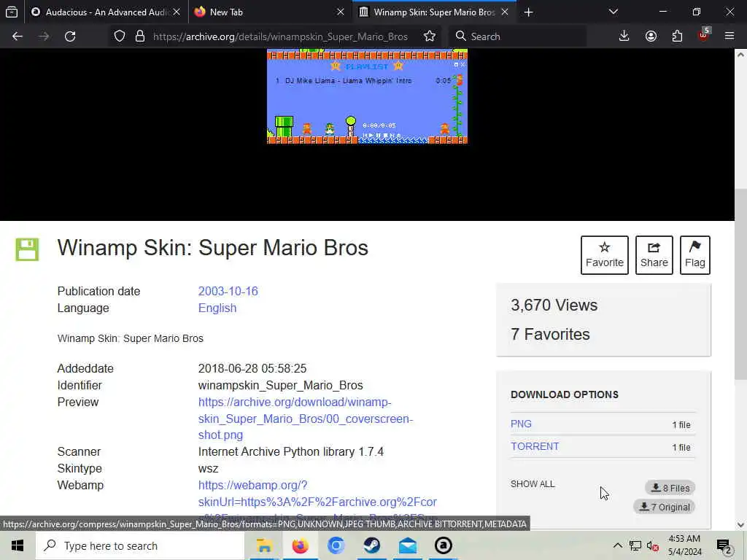Open the clock showing 4:53 AM

(x=684, y=545)
